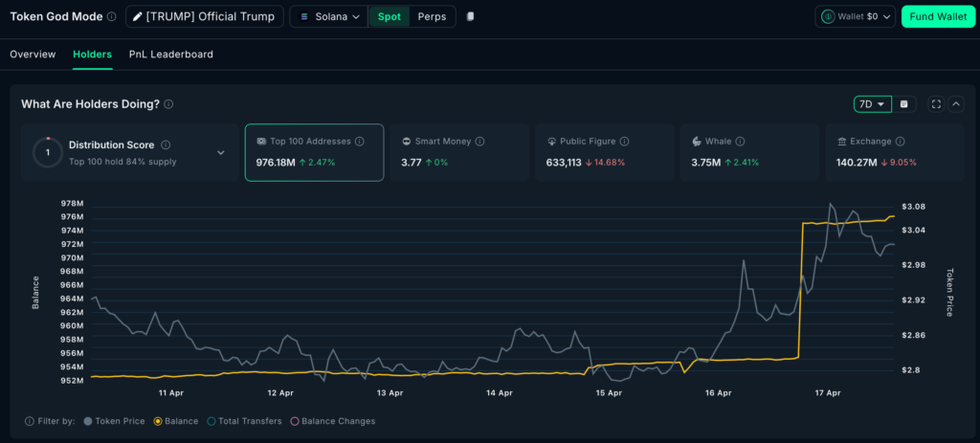The width and height of the screenshot is (980, 443).
Task: Open the PnL Leaderboard tab
Action: point(171,55)
